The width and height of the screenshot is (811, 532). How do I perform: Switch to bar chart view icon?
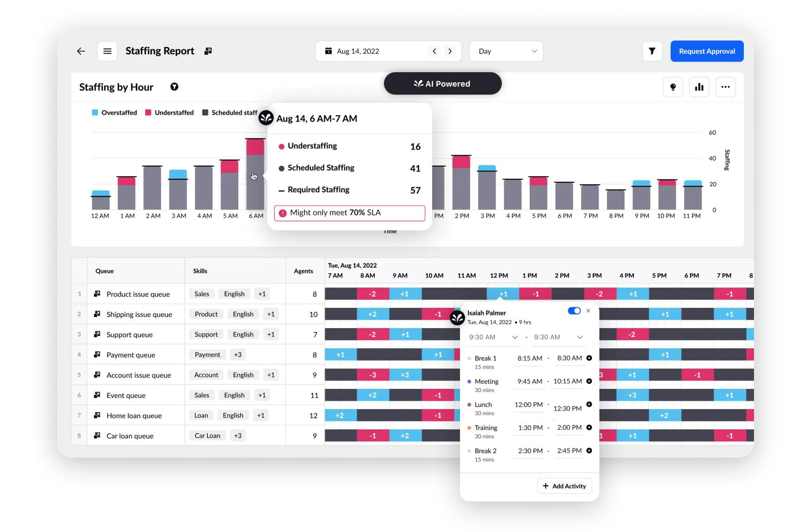point(699,87)
